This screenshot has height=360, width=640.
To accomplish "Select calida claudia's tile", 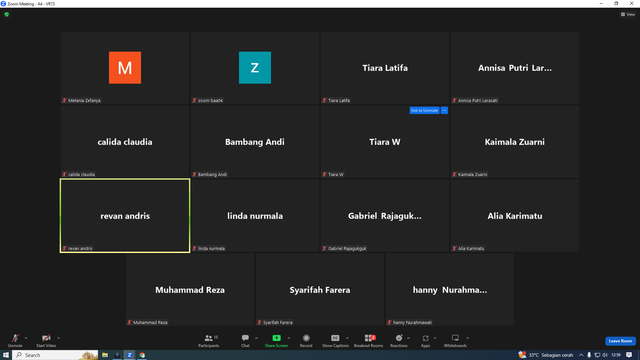I will 125,142.
